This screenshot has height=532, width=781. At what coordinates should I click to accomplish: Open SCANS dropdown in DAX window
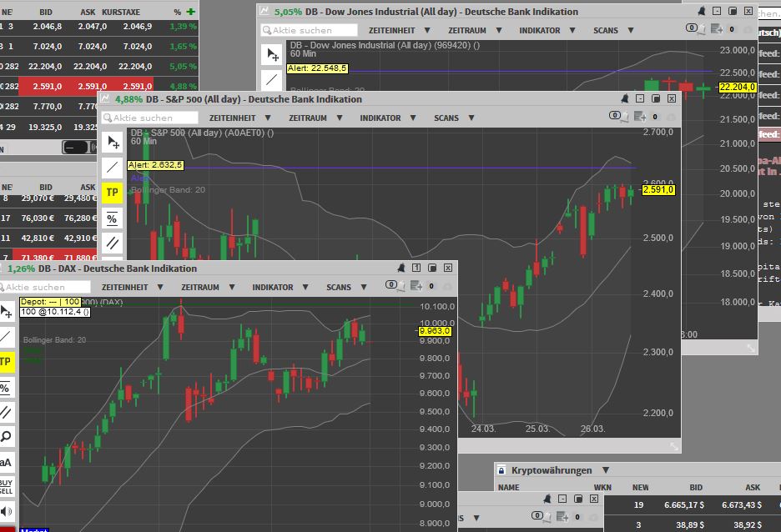point(346,287)
